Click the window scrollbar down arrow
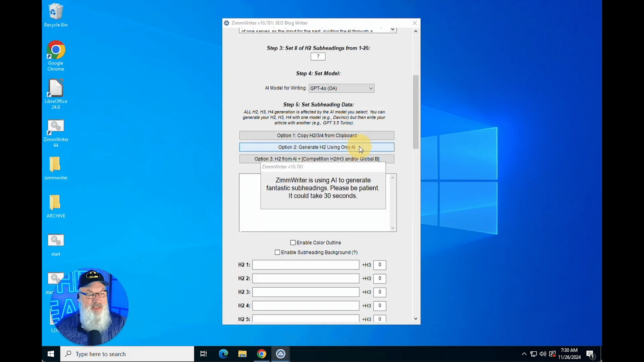The height and width of the screenshot is (362, 644). tap(416, 319)
